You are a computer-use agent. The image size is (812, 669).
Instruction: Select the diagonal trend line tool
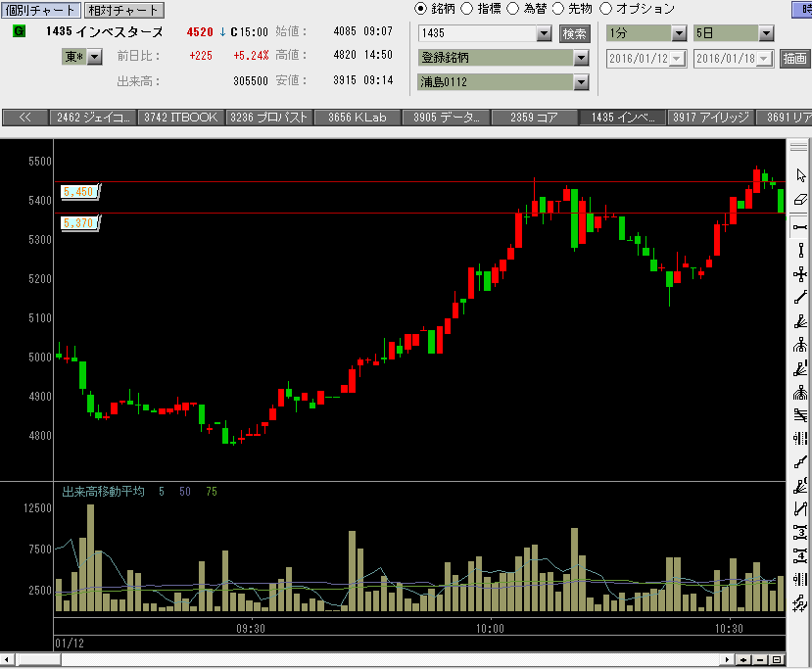pos(800,298)
